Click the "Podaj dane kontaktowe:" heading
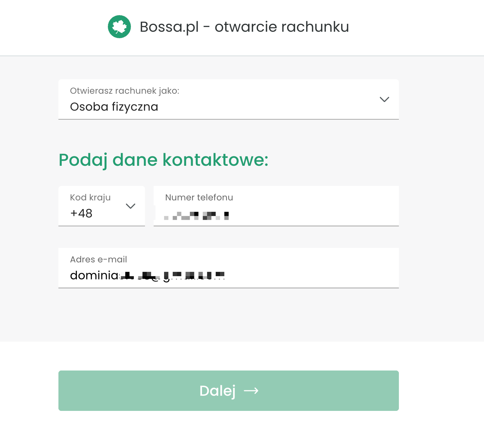The image size is (484, 448). click(163, 160)
